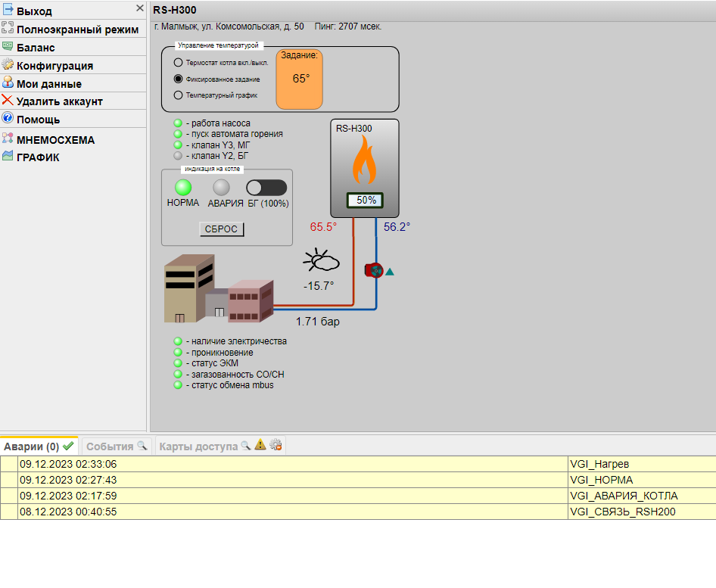Click the МНЕМОСХЕМА diagram icon

pyautogui.click(x=8, y=138)
